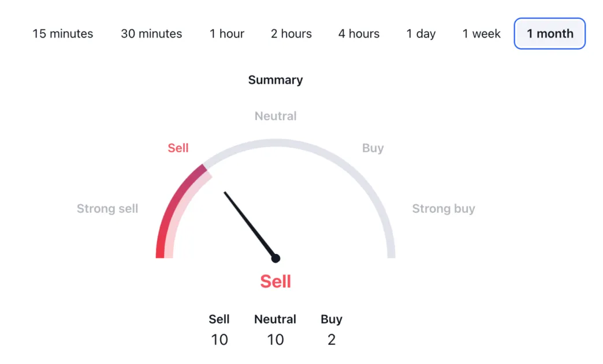The image size is (603, 364).
Task: Click the Buy gauge label
Action: pyautogui.click(x=373, y=148)
